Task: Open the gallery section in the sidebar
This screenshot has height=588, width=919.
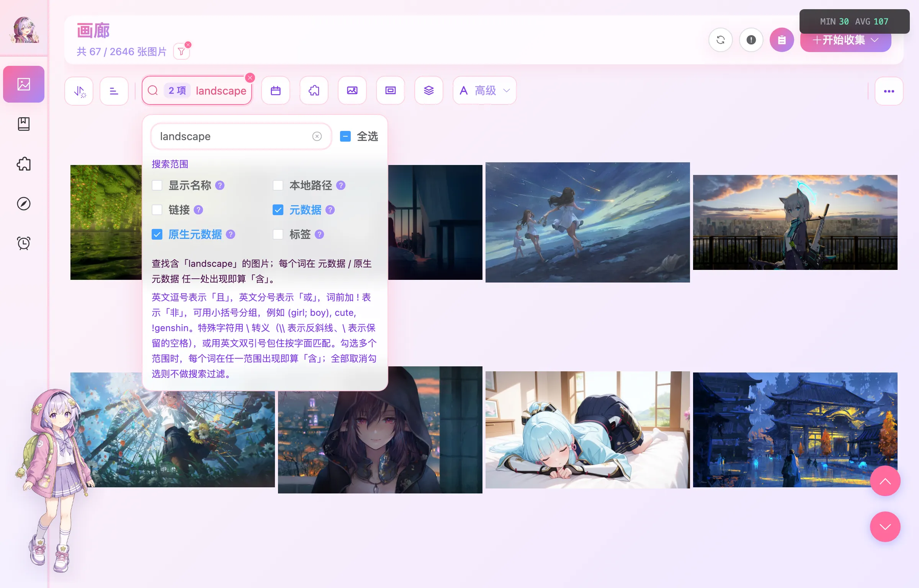Action: [x=24, y=84]
